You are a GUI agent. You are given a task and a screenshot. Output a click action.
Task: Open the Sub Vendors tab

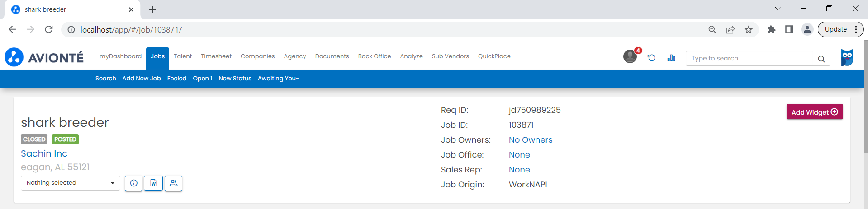pos(450,56)
